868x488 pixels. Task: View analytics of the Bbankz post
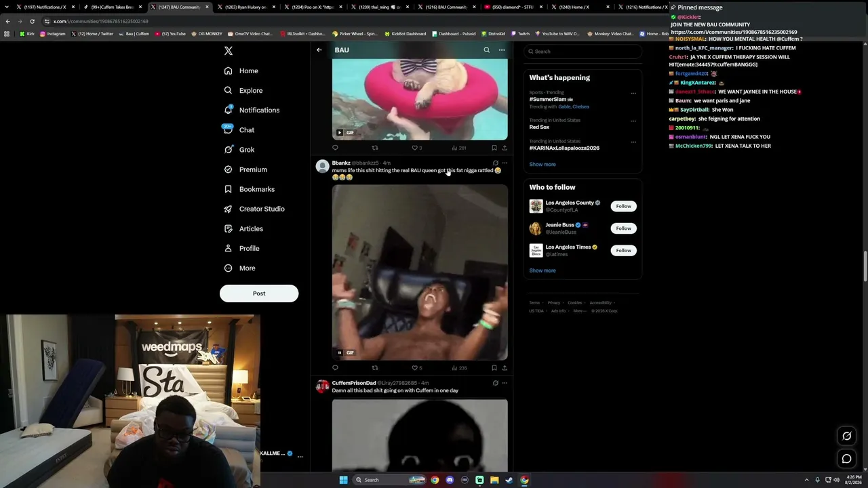459,368
